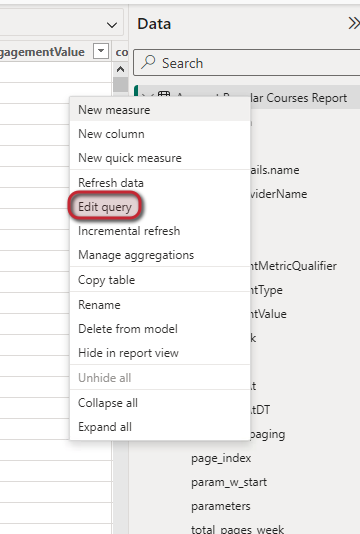360x534 pixels.
Task: Open Incremental refresh option
Action: (160, 231)
